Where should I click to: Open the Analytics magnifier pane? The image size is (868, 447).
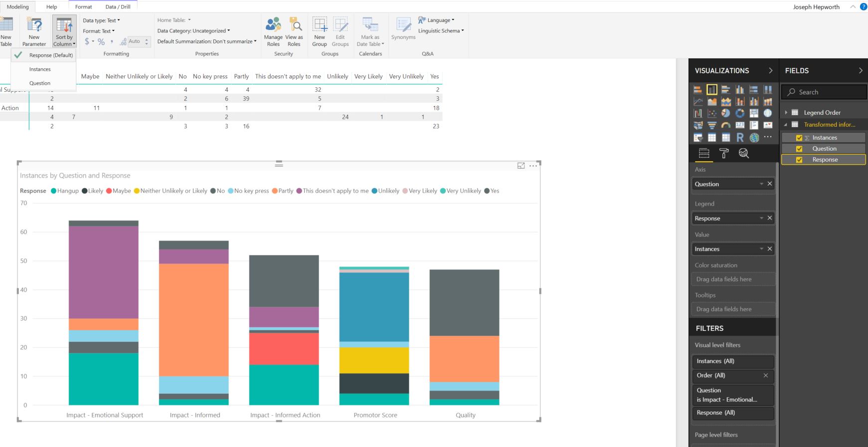tap(743, 153)
